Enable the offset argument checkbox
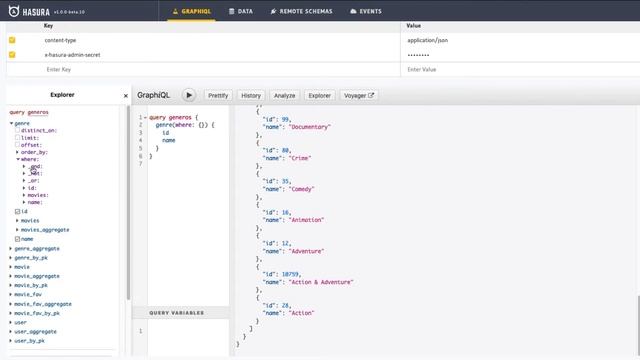This screenshot has height=360, width=640. pos(18,144)
